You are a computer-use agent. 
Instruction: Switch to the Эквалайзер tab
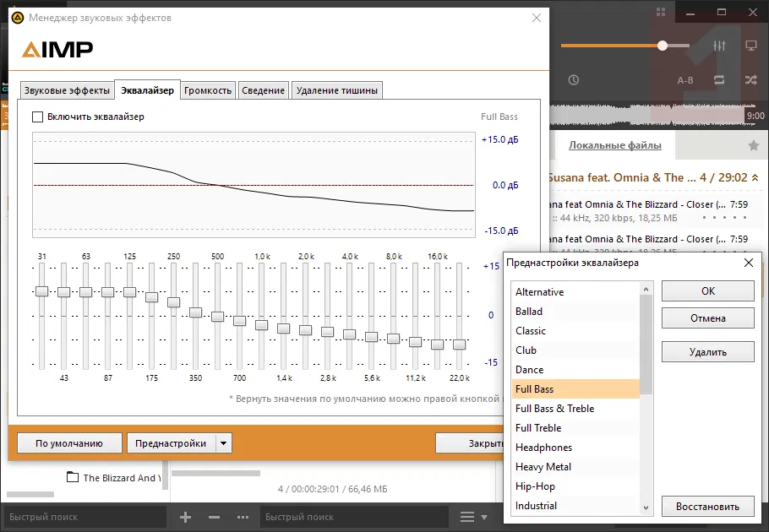pyautogui.click(x=147, y=90)
